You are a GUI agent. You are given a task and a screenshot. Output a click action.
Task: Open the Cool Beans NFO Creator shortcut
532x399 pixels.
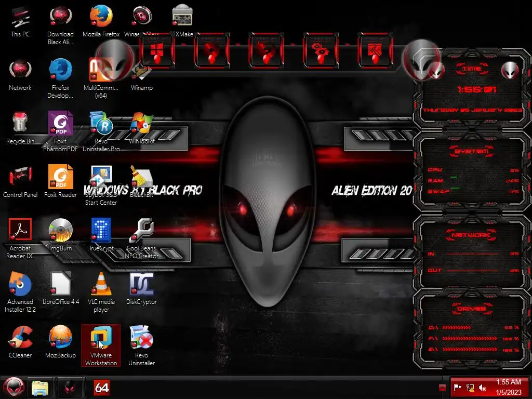[x=141, y=238]
